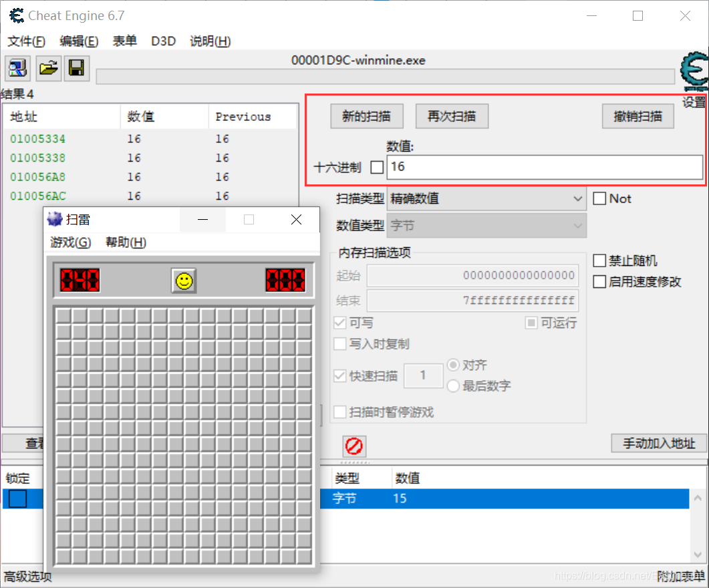Click the 结束 end address field
The width and height of the screenshot is (709, 588).
[472, 301]
